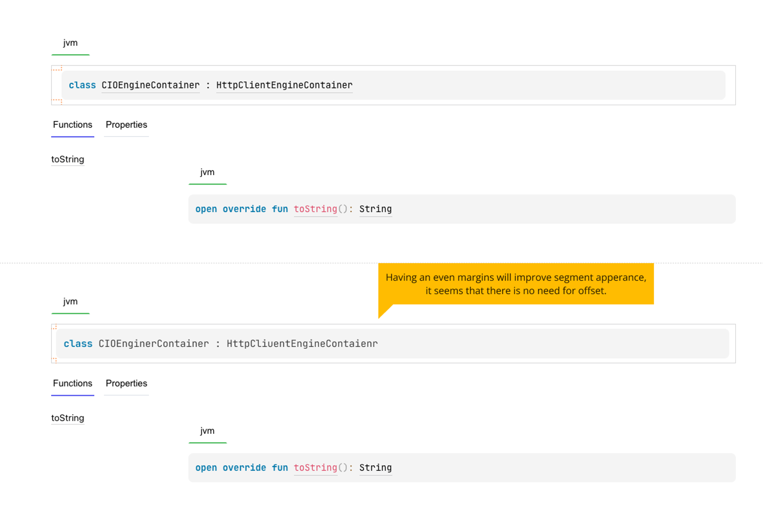Open the Properties tab in top section
763x532 pixels.
click(x=126, y=125)
